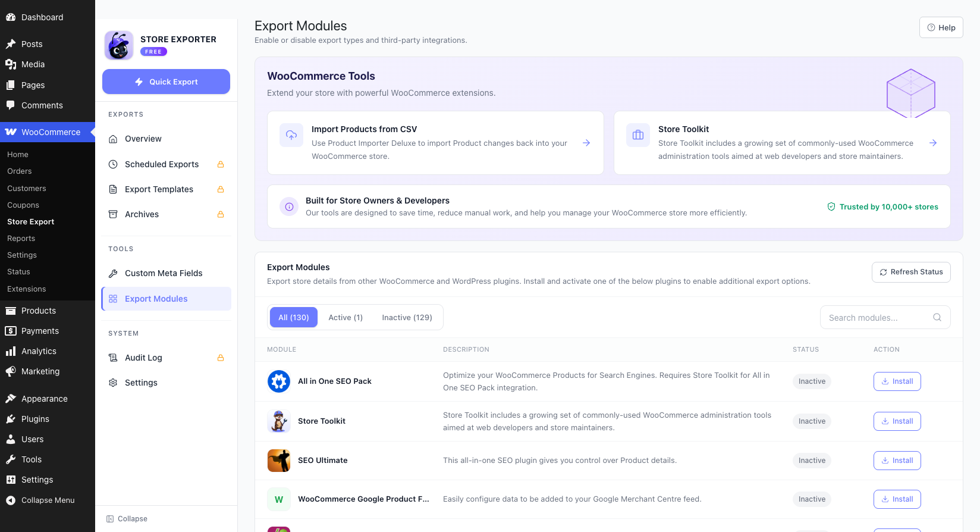980x532 pixels.
Task: Open WooCommerce Reports page
Action: pyautogui.click(x=21, y=238)
